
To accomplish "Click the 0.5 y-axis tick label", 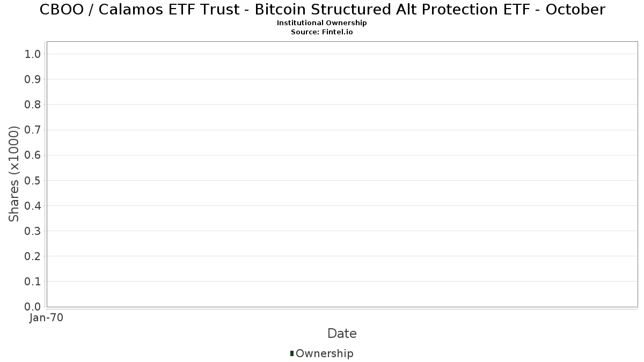I will 33,180.
